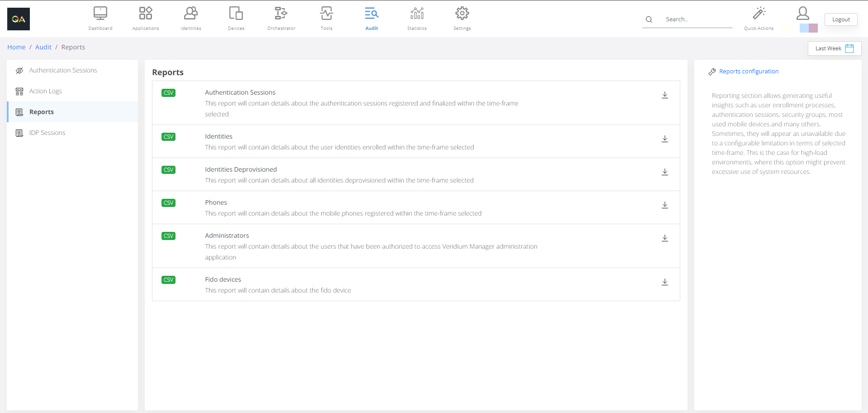Open the Orchestrator workflow icon
This screenshot has width=868, height=413.
pyautogui.click(x=281, y=14)
